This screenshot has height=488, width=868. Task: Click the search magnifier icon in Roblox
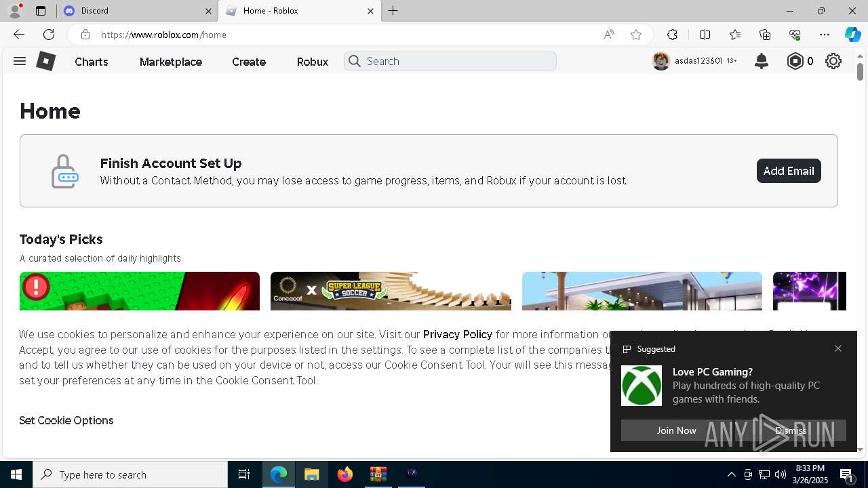(x=354, y=61)
